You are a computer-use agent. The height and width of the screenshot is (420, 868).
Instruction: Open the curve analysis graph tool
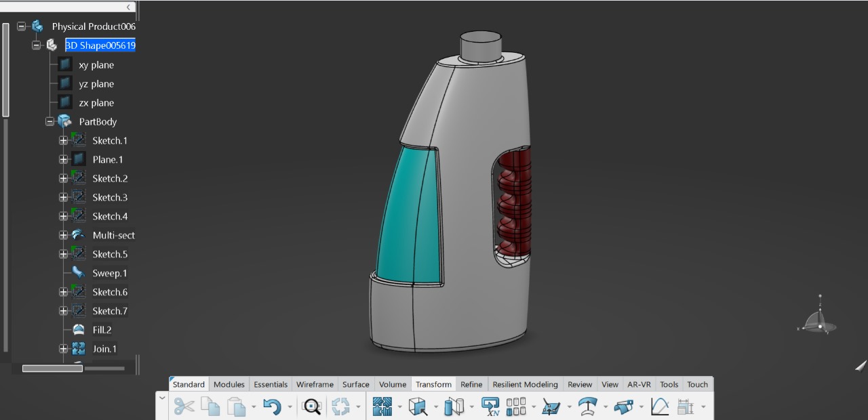coord(660,406)
